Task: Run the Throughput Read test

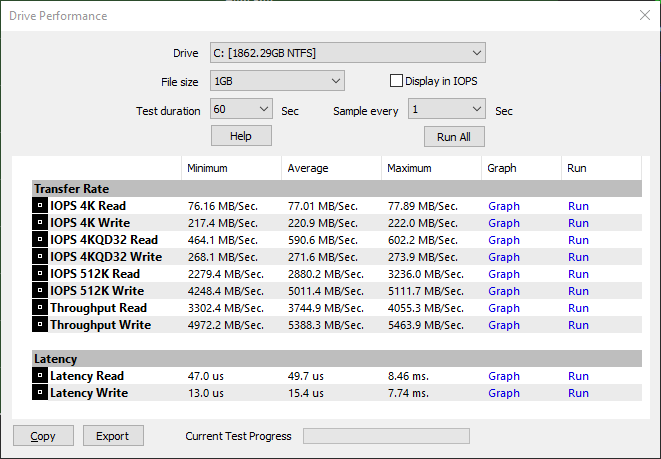Action: pyautogui.click(x=578, y=308)
